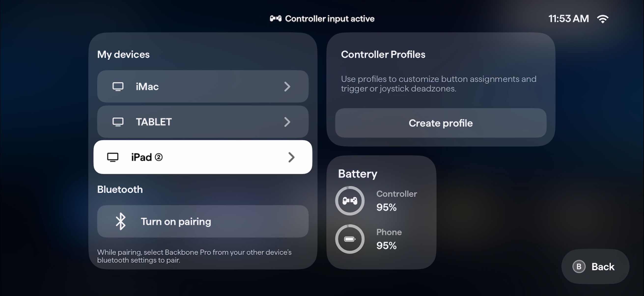Click the 11:53 AM clock display
This screenshot has height=296, width=644.
tap(569, 19)
